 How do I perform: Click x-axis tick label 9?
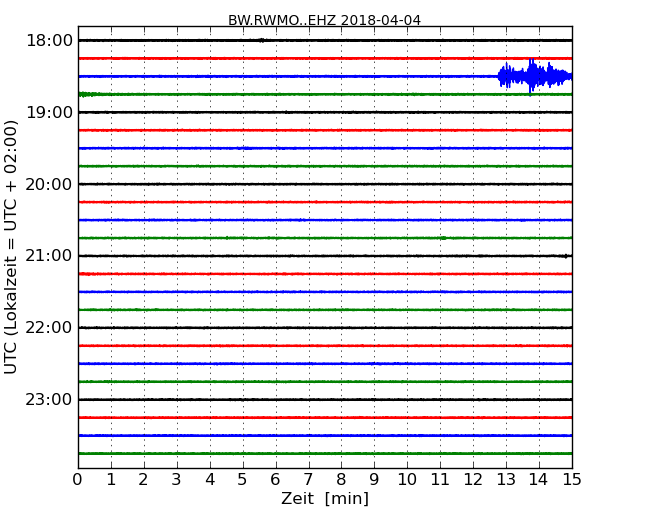(x=374, y=480)
